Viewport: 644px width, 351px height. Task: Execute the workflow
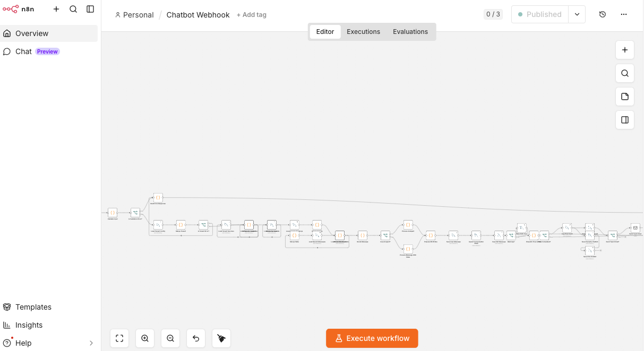(x=372, y=338)
